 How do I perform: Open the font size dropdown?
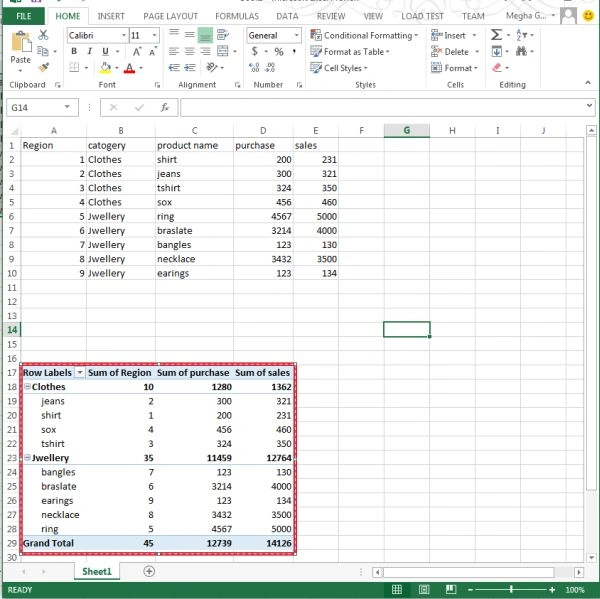[154, 35]
